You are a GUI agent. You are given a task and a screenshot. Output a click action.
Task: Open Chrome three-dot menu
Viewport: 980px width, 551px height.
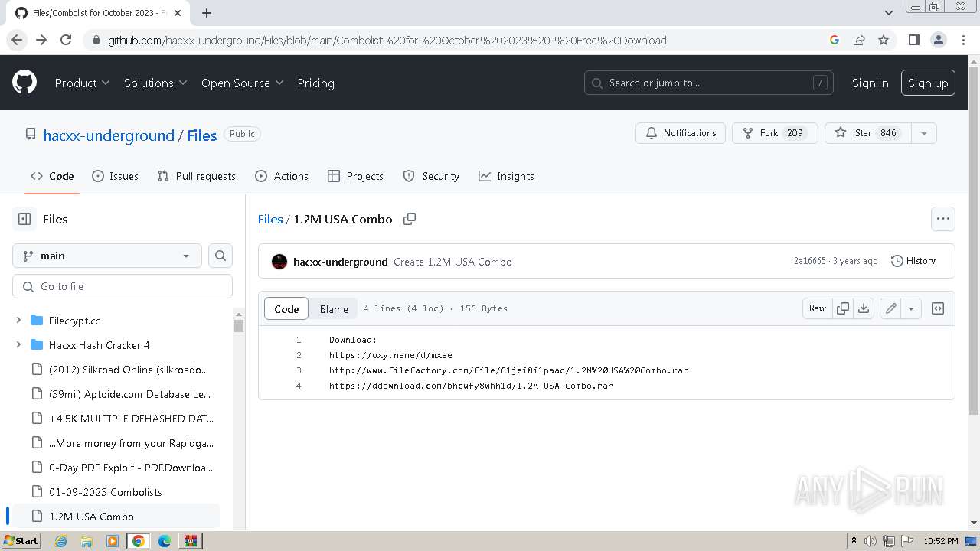[x=963, y=40]
